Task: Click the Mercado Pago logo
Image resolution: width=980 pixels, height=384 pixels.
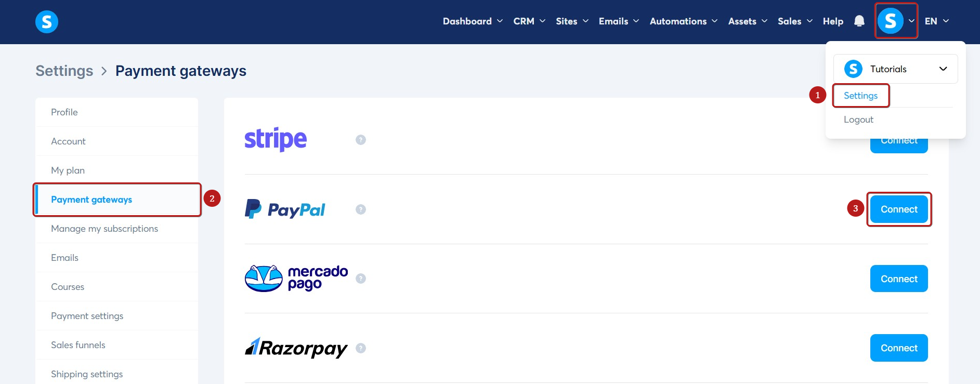Action: (x=296, y=279)
